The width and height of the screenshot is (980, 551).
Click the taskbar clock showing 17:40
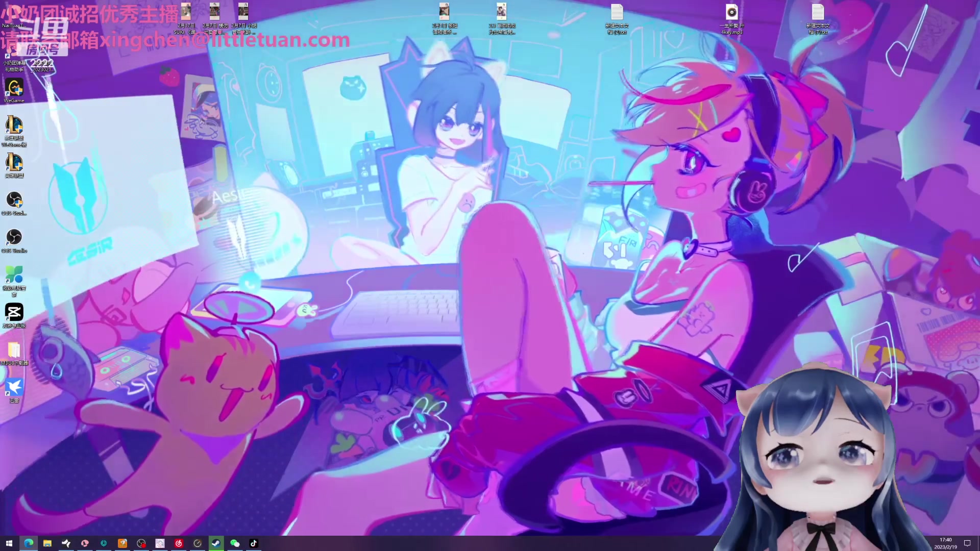click(945, 543)
